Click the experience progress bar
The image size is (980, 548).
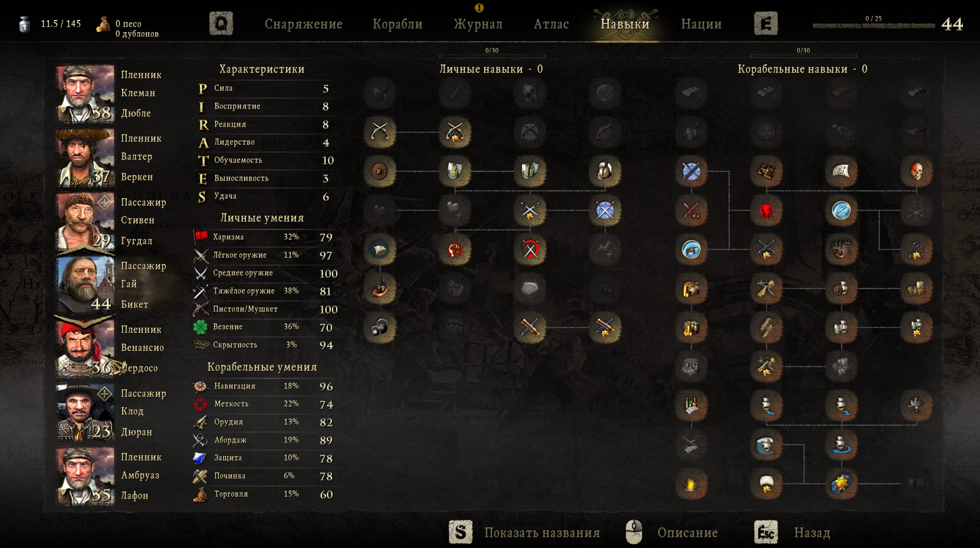point(873,26)
